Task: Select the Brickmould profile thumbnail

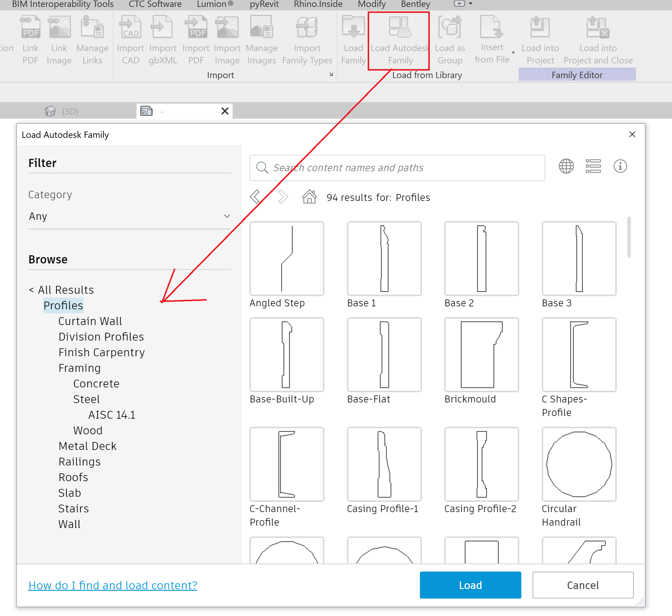Action: click(x=481, y=354)
